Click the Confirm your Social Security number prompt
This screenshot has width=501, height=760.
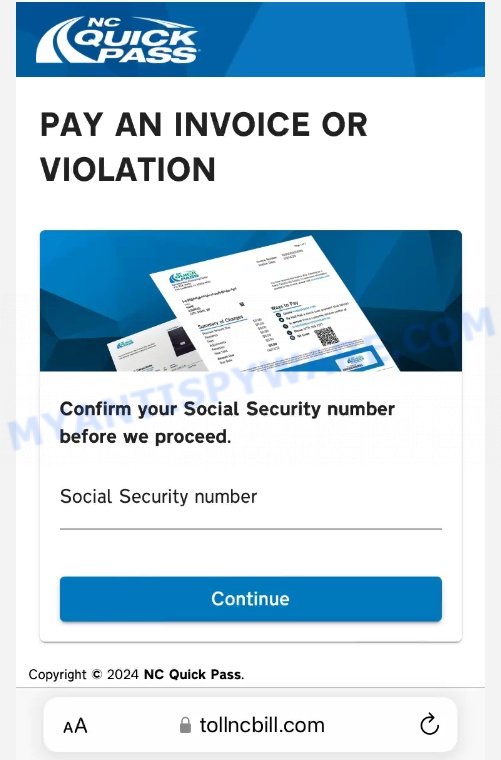[227, 423]
